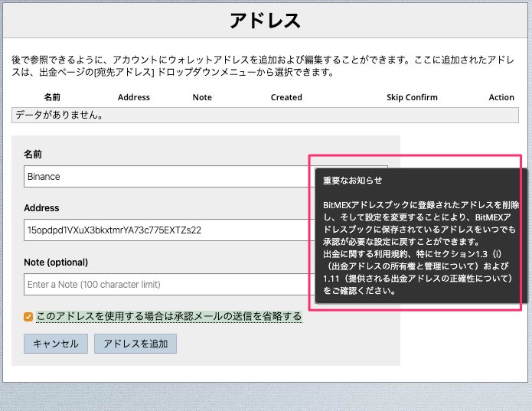Screen dimensions: 532x411
Task: Toggle the skip confirmation email checkbox
Action: [28, 317]
